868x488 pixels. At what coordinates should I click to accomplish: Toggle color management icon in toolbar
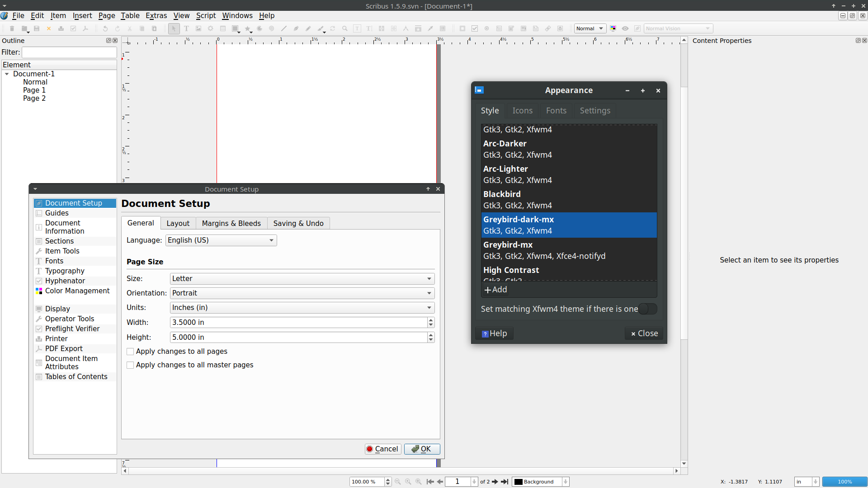(x=613, y=28)
